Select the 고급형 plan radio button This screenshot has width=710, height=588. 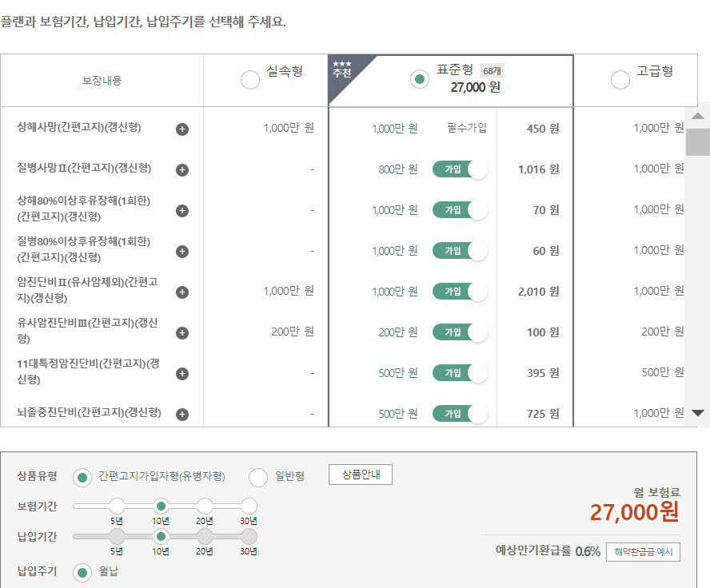click(x=620, y=80)
